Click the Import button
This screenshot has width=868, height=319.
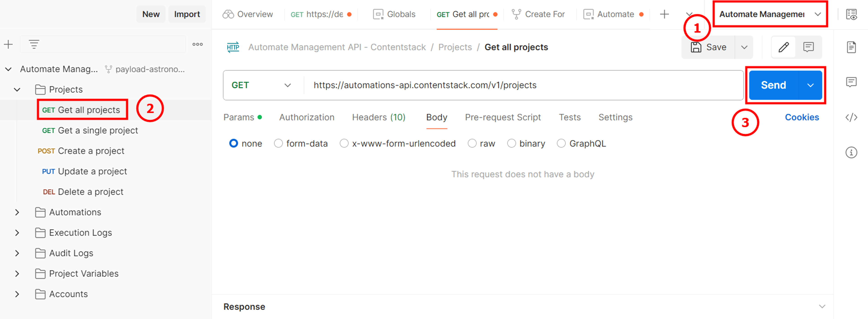187,14
